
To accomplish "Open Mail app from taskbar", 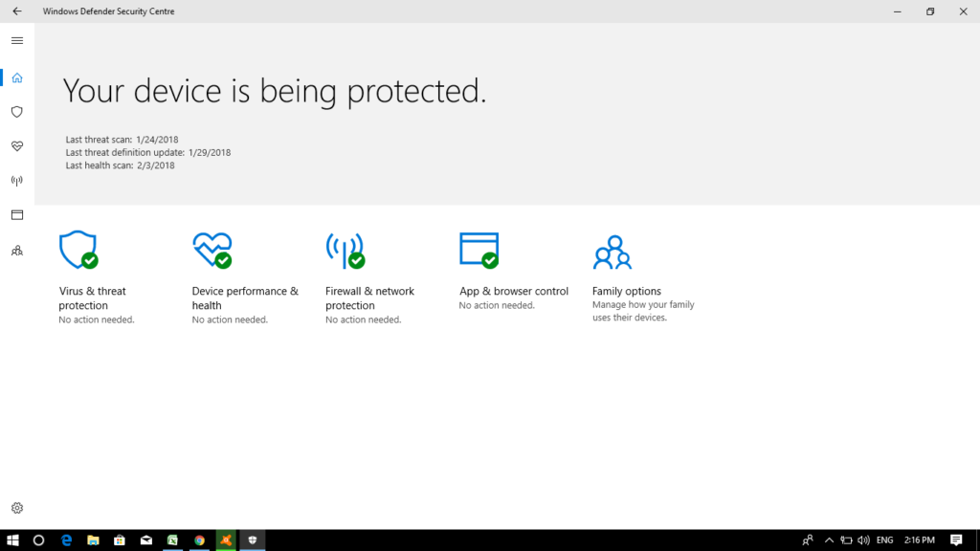I will 146,540.
